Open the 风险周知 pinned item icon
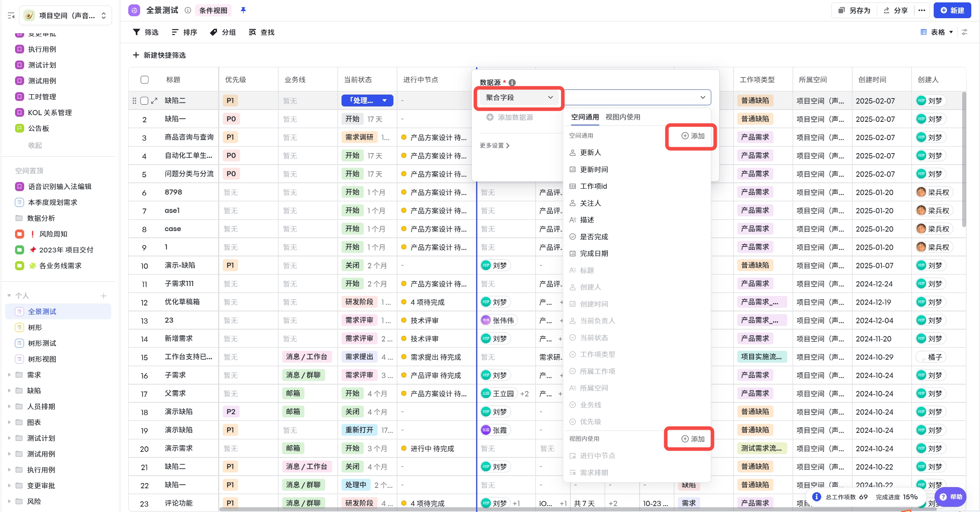Viewport: 980px width, 512px height. pyautogui.click(x=19, y=234)
